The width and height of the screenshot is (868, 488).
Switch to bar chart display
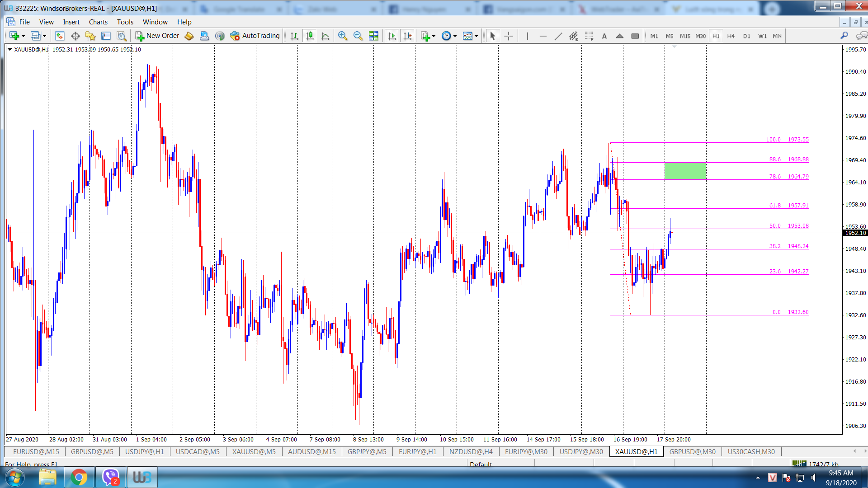tap(294, 36)
